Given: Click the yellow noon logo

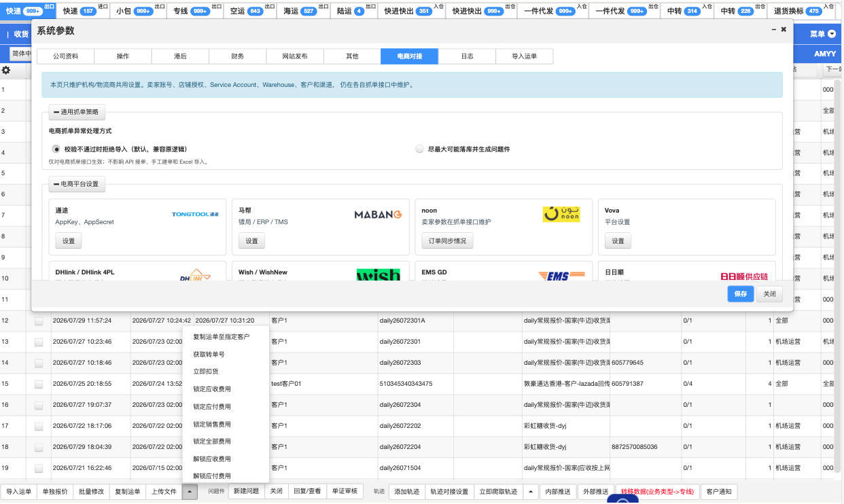Looking at the screenshot, I should click(561, 215).
